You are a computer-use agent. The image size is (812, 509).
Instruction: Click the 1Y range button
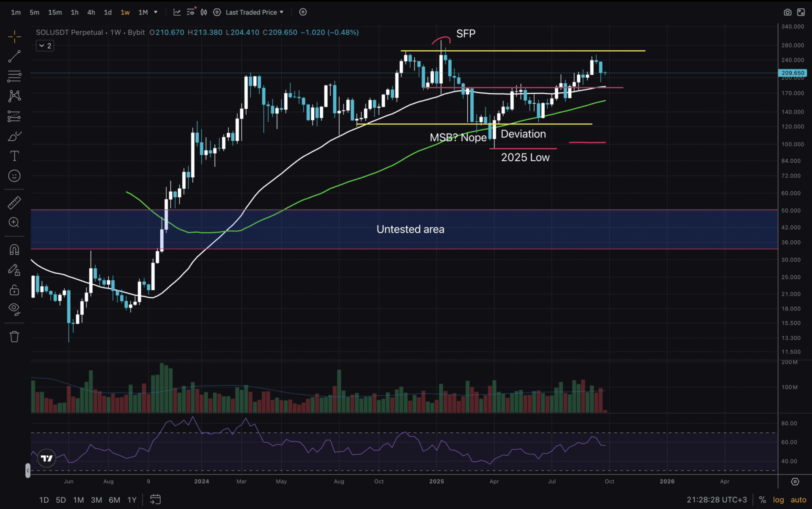click(132, 500)
